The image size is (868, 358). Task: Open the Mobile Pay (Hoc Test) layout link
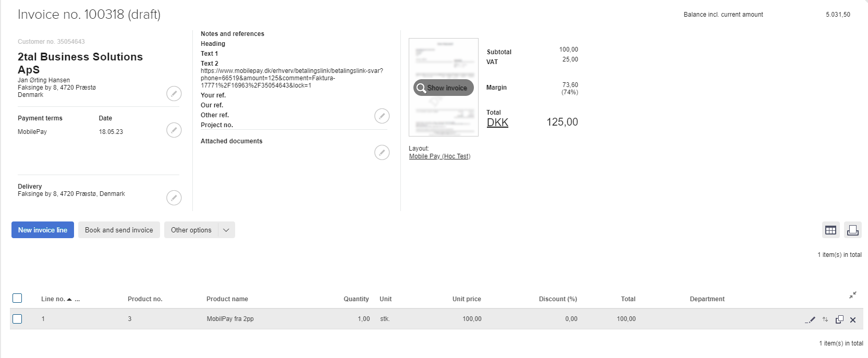click(439, 156)
